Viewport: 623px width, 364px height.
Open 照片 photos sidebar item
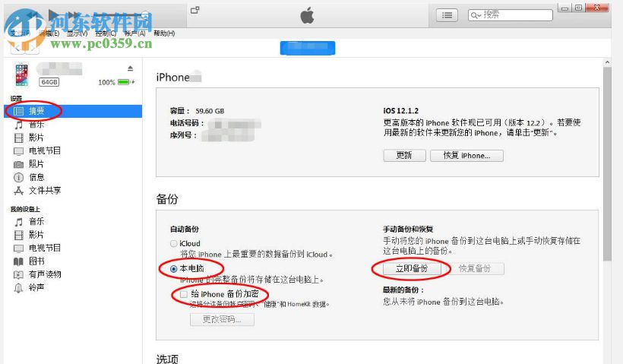(x=36, y=163)
